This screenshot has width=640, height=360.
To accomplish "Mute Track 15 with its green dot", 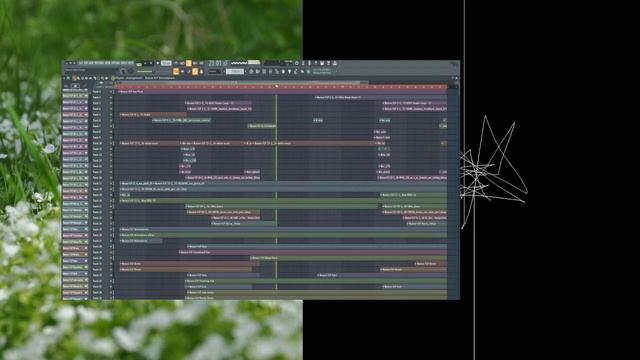I will pos(112,172).
